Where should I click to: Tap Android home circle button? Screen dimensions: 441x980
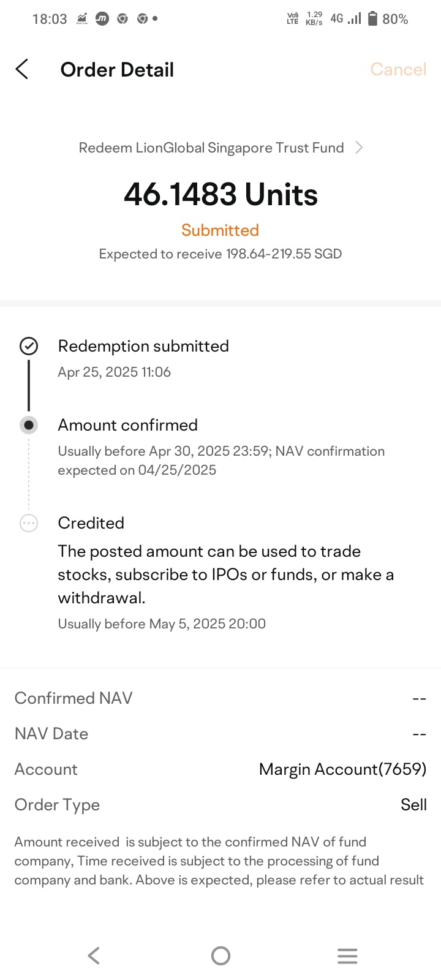[221, 956]
